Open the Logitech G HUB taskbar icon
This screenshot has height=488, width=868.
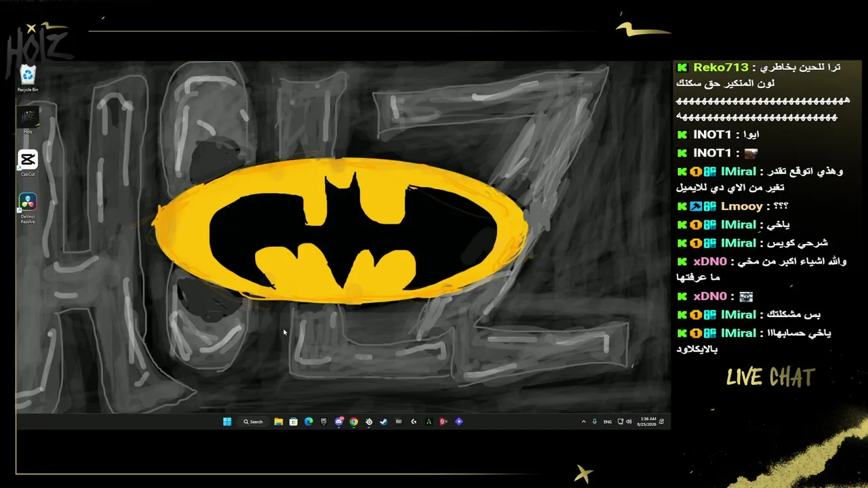(x=414, y=422)
